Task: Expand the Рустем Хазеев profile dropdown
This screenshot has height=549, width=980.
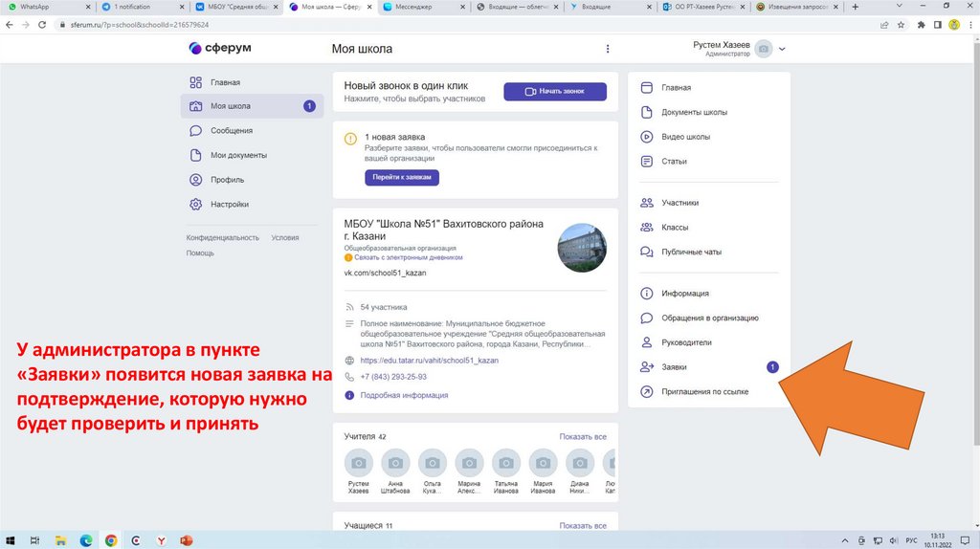Action: coord(782,49)
